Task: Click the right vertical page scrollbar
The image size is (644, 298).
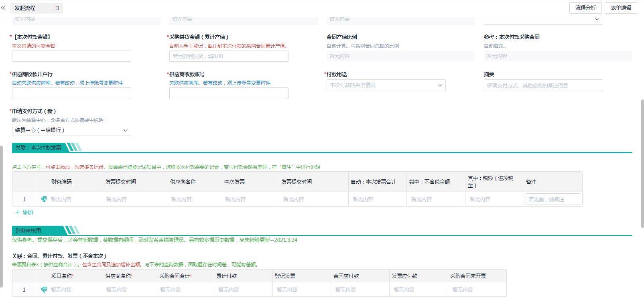Action: (642, 160)
